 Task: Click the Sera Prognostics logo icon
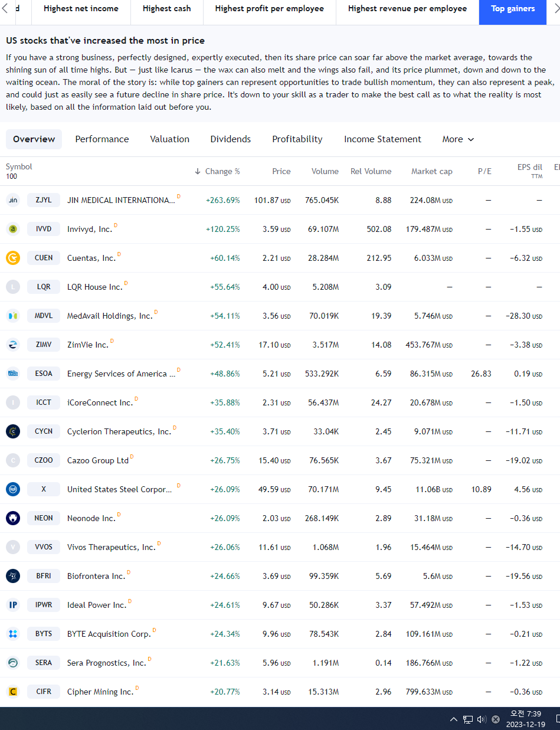13,663
